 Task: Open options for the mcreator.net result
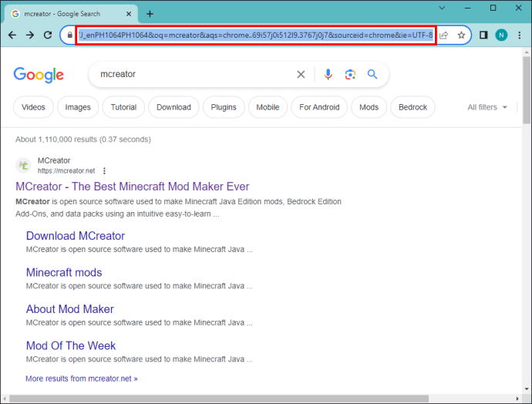(x=104, y=171)
